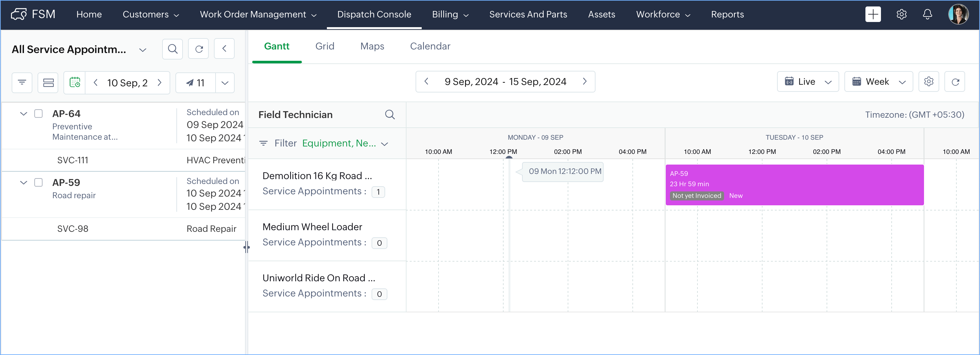Click the dispatch 11 button

(x=195, y=82)
